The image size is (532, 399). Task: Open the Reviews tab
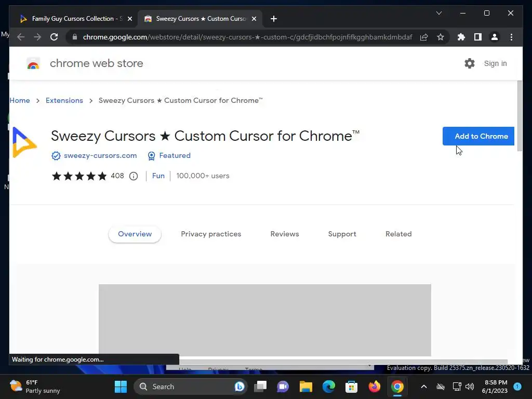click(x=284, y=234)
